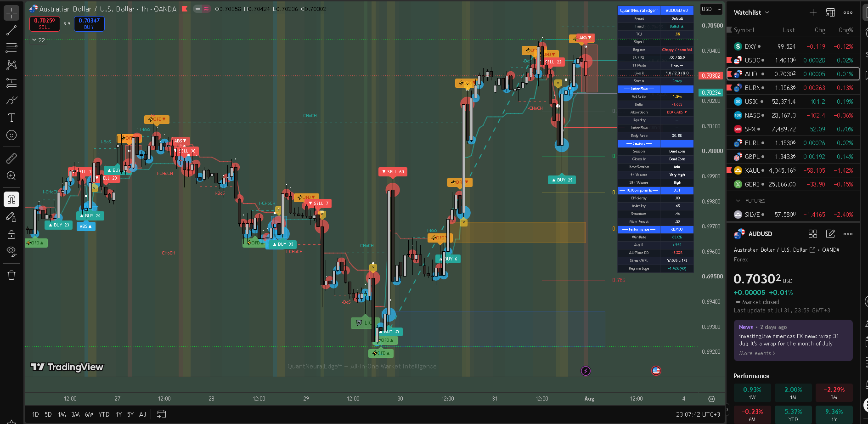The width and height of the screenshot is (868, 424).
Task: Open AUDUSD symbol external link icon
Action: (x=812, y=250)
